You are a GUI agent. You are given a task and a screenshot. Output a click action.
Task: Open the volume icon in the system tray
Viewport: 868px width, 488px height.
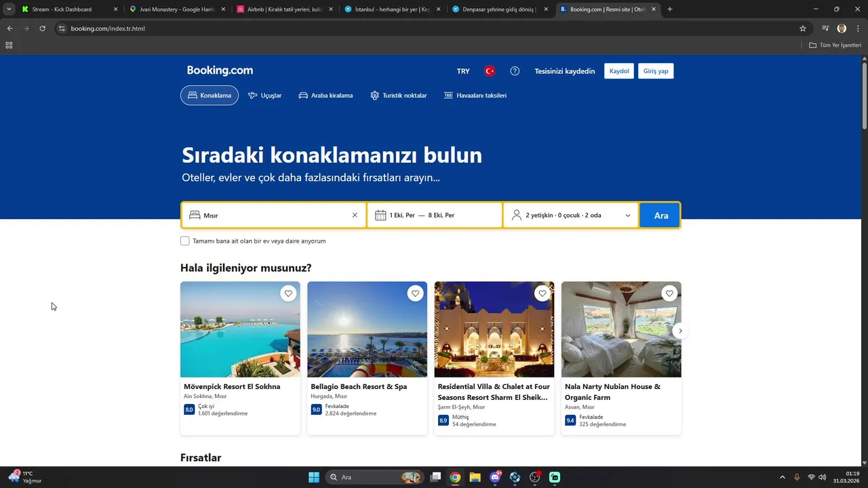click(823, 477)
